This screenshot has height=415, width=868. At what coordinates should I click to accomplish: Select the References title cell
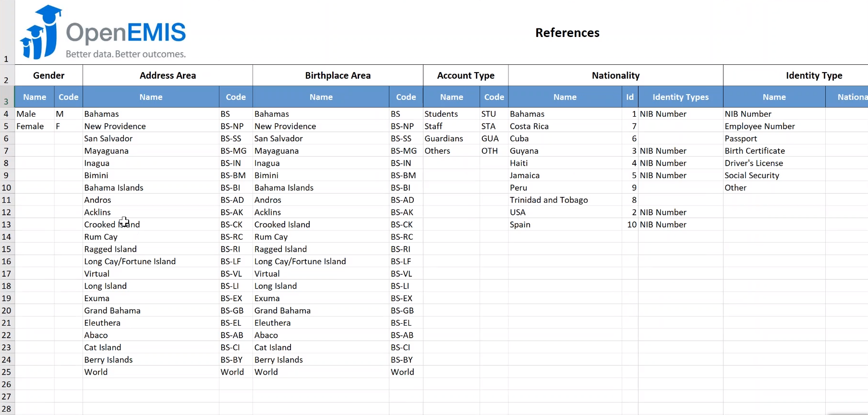[567, 33]
